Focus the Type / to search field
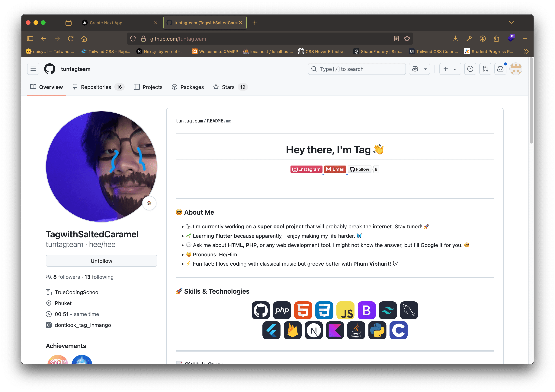 tap(357, 69)
